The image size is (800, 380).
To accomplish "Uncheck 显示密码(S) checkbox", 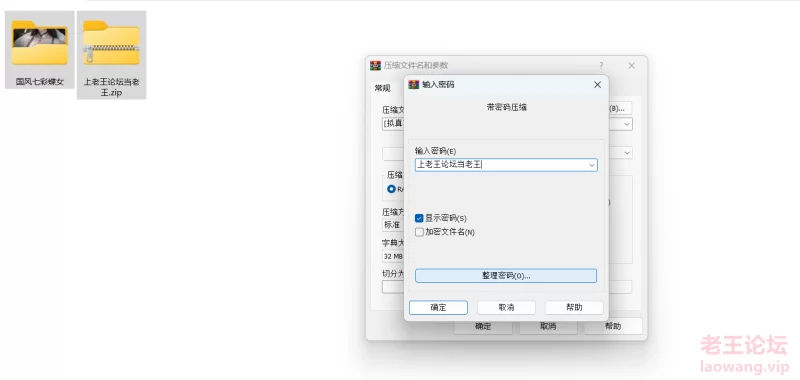I will pyautogui.click(x=419, y=218).
